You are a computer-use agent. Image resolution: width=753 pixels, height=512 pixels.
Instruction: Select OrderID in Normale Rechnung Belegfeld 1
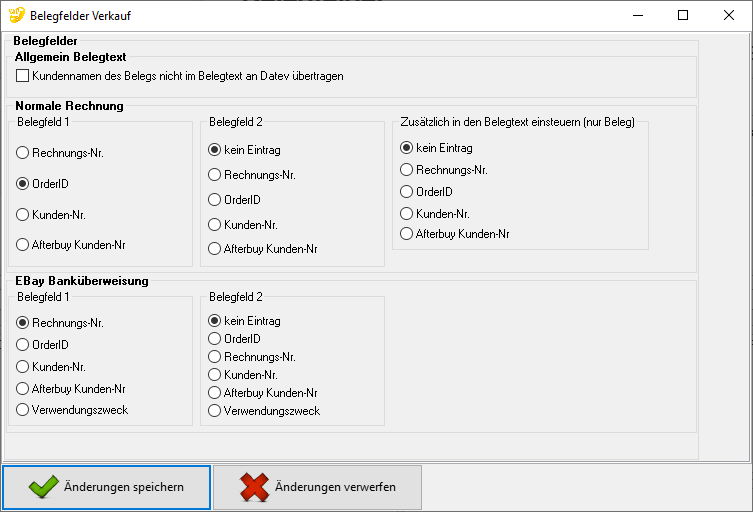click(x=24, y=184)
